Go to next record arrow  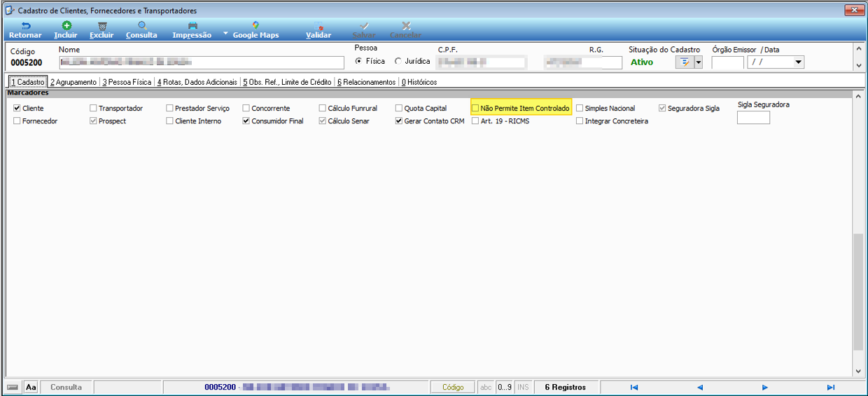(765, 387)
